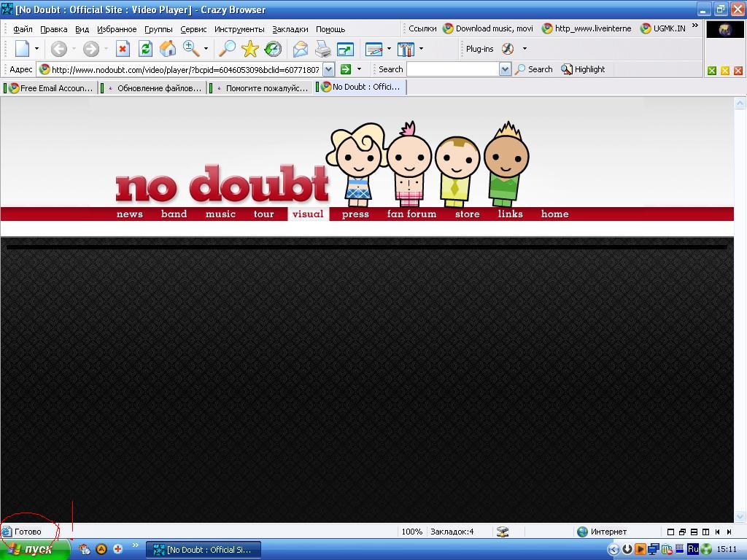Click the red X close tab button
747x560 pixels.
coord(738,71)
